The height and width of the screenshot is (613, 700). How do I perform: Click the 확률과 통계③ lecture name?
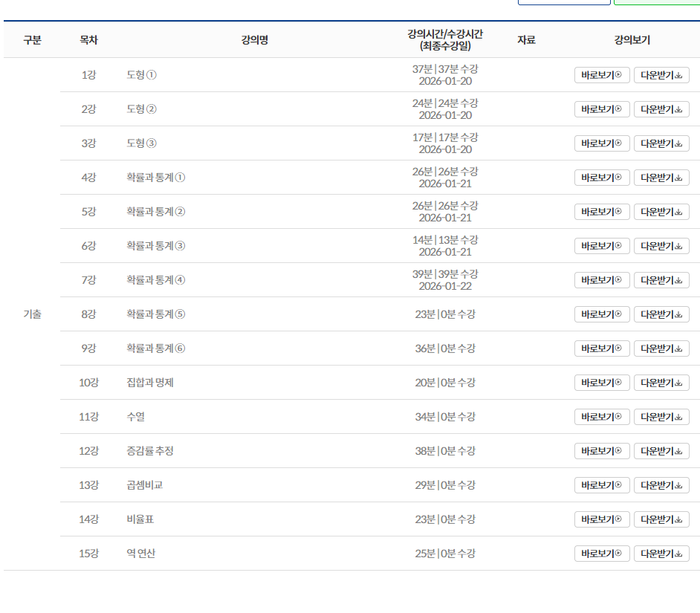point(156,246)
